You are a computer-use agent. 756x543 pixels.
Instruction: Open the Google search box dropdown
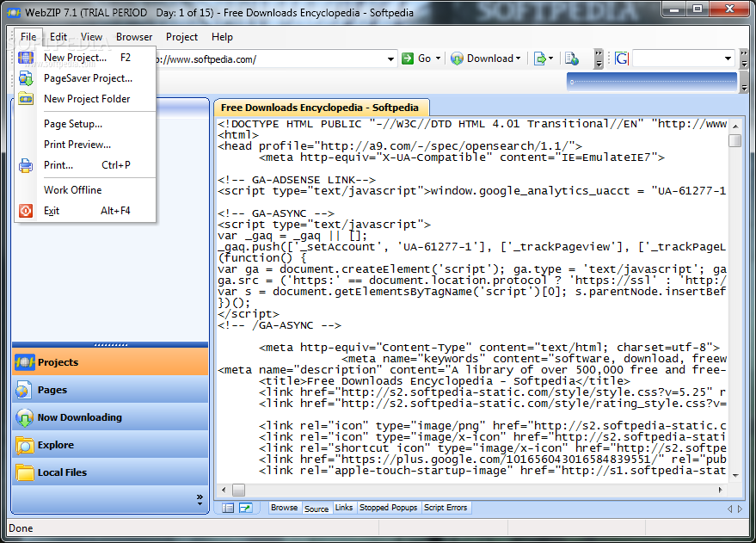coord(728,59)
